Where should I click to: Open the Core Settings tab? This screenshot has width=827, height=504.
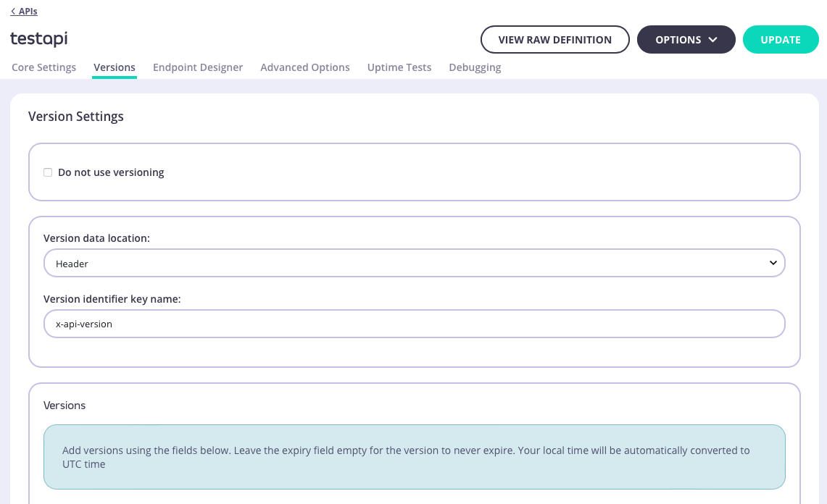click(43, 67)
